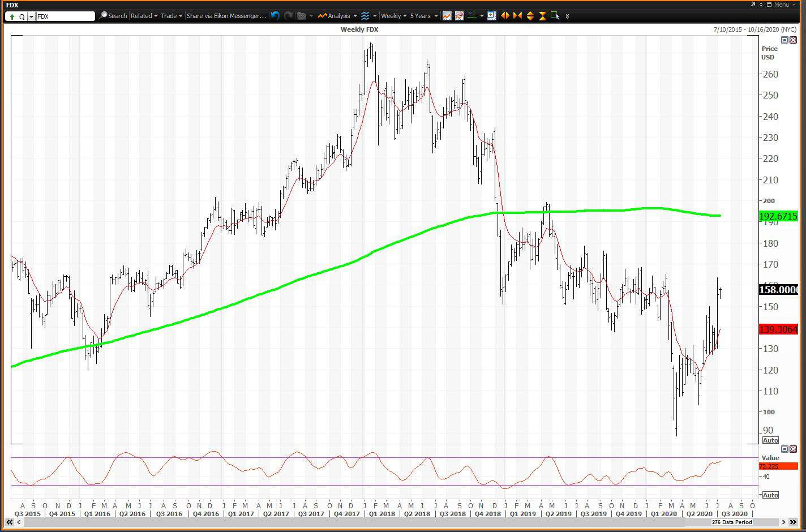Click the Price USD axis label
The image size is (806, 532).
(x=769, y=53)
